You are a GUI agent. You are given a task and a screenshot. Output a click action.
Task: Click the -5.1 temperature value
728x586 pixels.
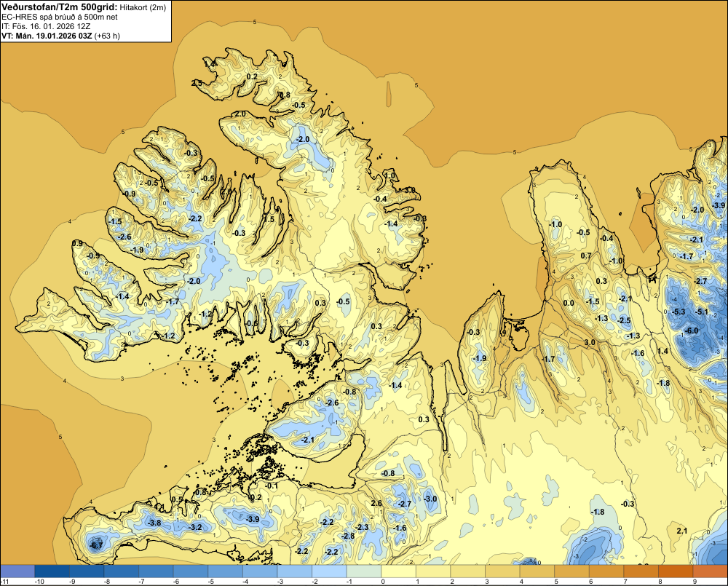(x=702, y=312)
